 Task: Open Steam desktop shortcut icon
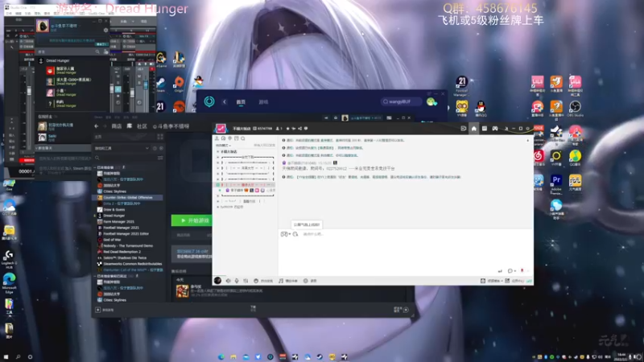pyautogui.click(x=160, y=84)
